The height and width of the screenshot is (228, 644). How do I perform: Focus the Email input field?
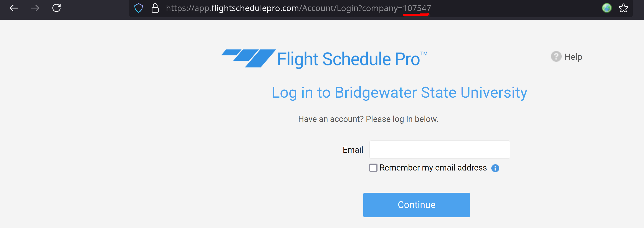(x=439, y=150)
